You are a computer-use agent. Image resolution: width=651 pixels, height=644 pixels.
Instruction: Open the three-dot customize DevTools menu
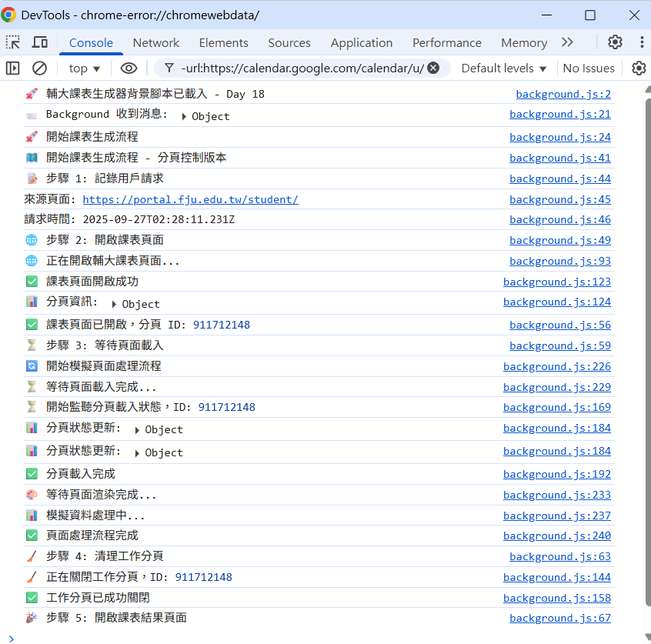pos(642,42)
